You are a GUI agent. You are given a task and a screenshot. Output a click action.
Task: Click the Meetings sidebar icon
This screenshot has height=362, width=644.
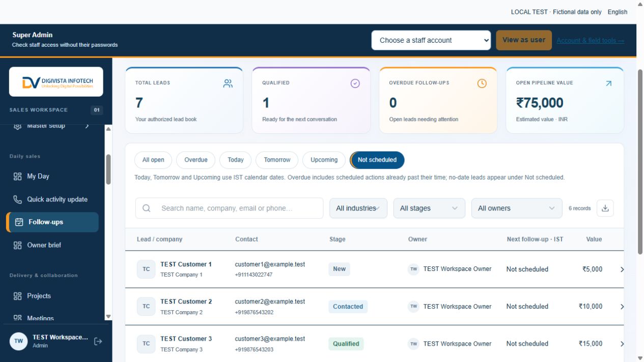click(x=18, y=318)
